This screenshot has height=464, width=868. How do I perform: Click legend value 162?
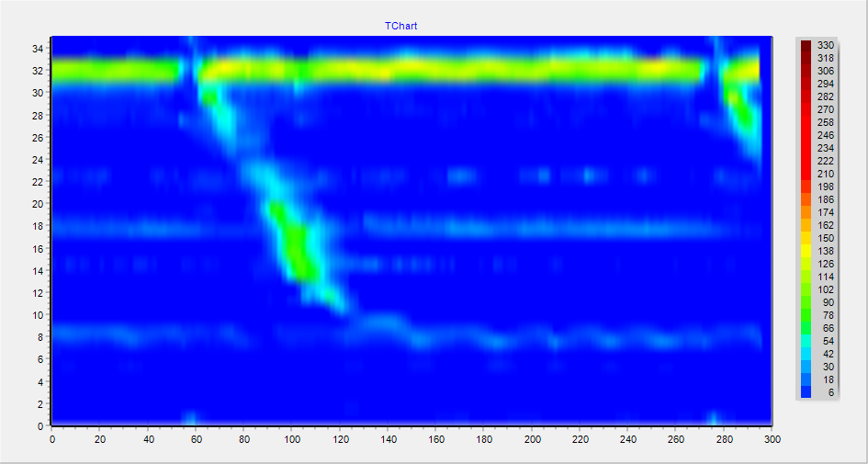pos(826,225)
